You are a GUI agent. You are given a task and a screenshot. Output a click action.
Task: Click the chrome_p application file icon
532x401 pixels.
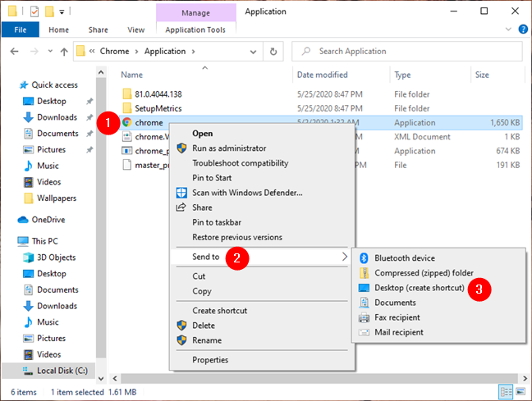pyautogui.click(x=127, y=151)
